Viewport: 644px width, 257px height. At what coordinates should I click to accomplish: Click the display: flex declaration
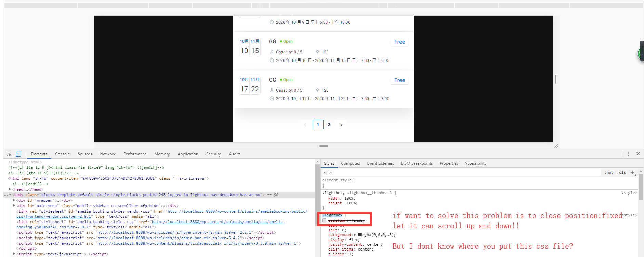coord(344,240)
